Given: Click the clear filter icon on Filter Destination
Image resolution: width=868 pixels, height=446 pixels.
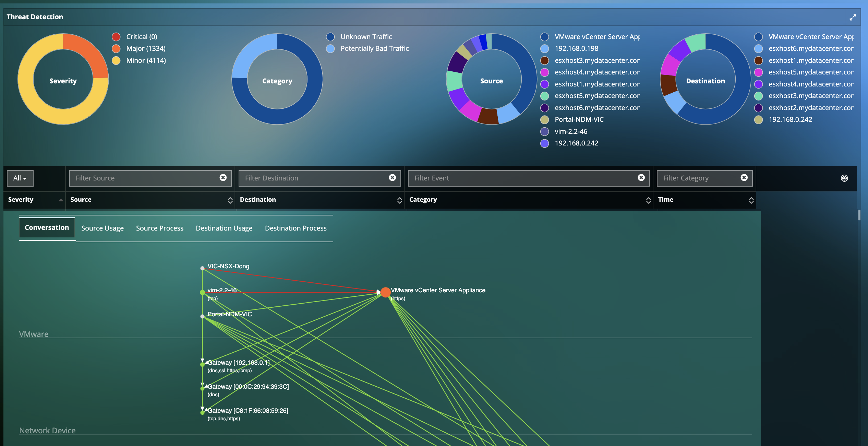Looking at the screenshot, I should pyautogui.click(x=393, y=177).
